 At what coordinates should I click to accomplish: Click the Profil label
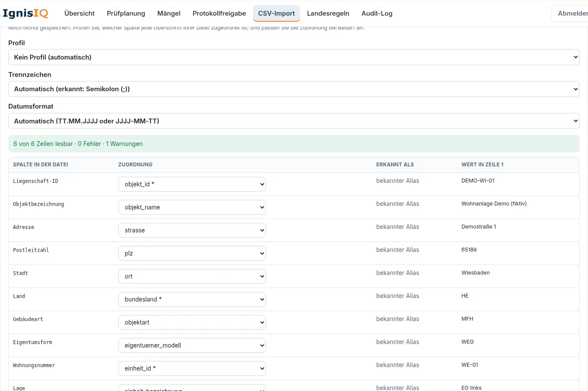pos(17,43)
